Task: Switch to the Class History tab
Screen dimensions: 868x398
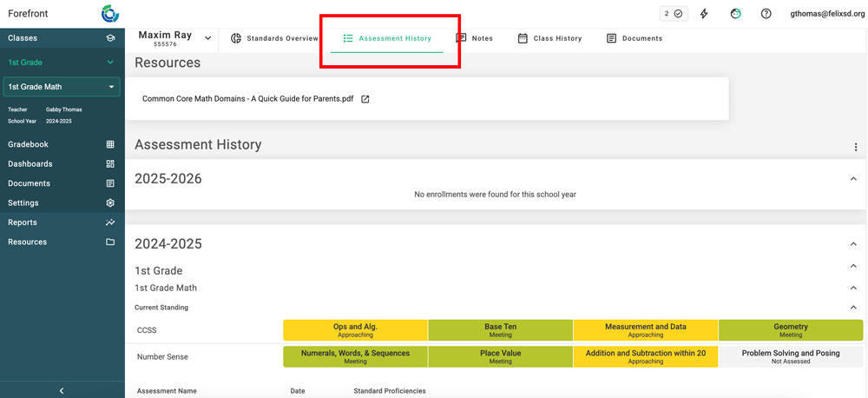Action: [x=549, y=38]
